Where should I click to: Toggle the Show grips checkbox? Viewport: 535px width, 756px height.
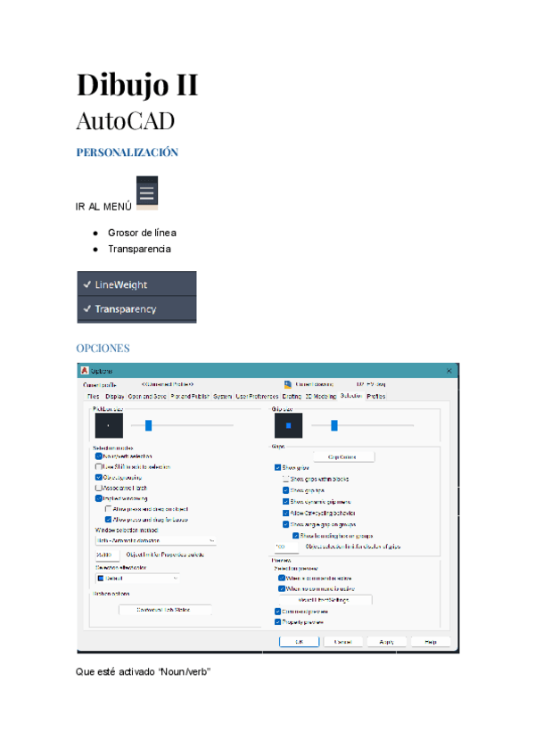[278, 468]
